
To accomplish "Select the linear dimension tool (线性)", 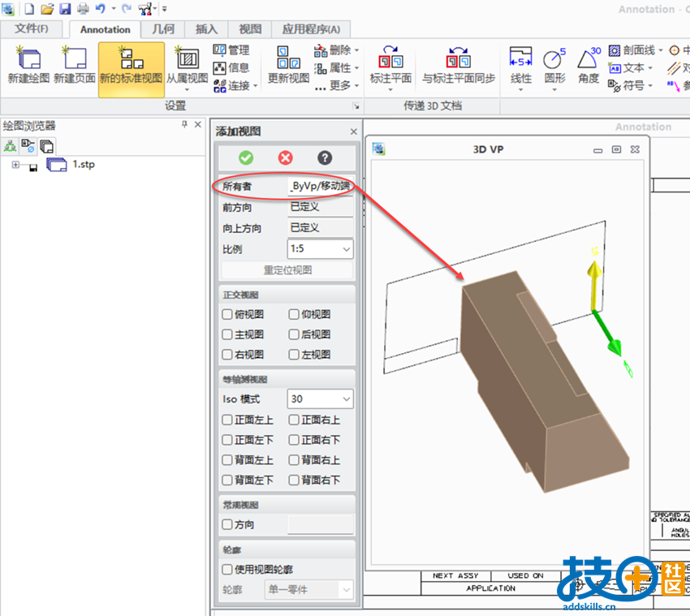I will pyautogui.click(x=520, y=68).
